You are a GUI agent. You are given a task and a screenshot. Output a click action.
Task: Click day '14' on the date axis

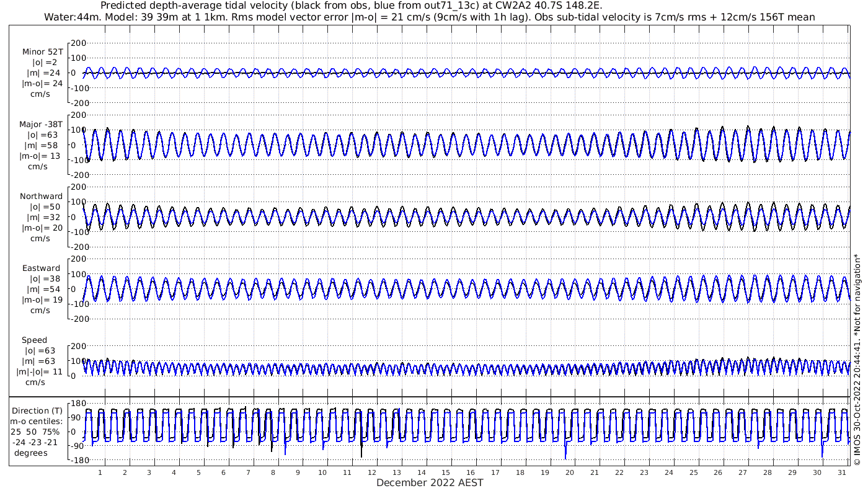422,472
